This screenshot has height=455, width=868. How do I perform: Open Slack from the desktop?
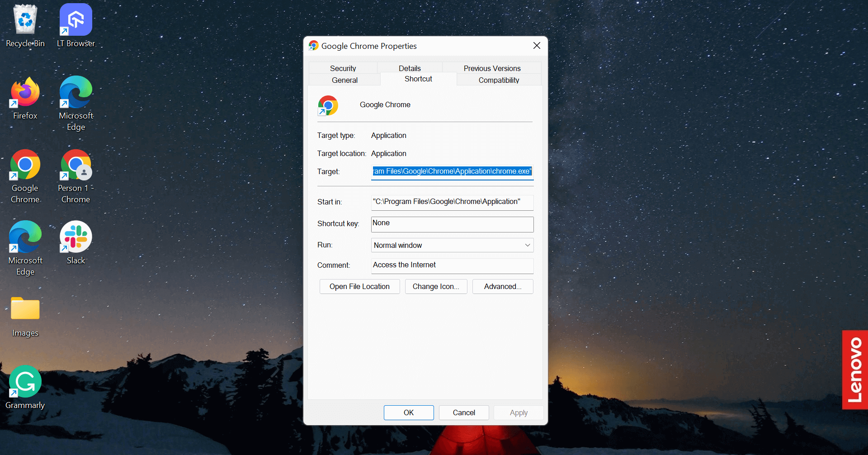75,237
